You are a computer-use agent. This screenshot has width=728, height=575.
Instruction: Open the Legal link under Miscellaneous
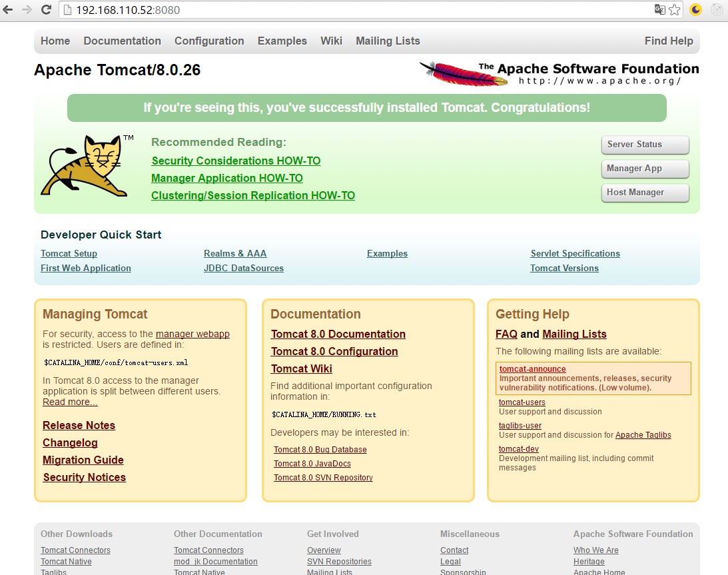(x=450, y=562)
